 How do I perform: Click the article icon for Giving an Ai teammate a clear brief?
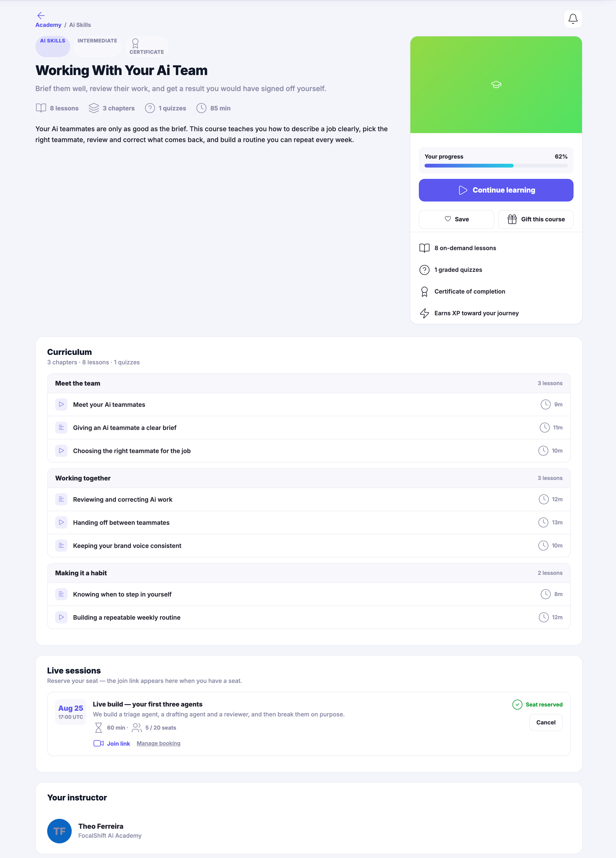point(61,428)
